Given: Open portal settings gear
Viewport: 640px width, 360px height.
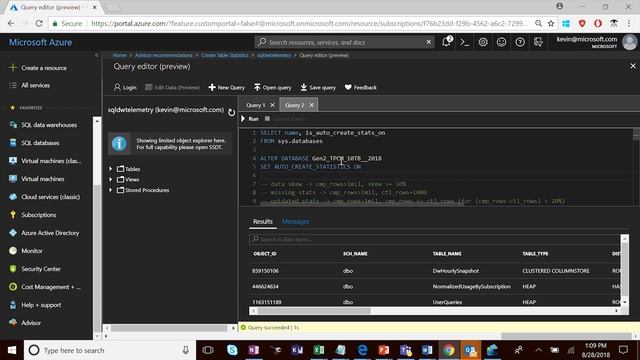Looking at the screenshot, I should pyautogui.click(x=483, y=42).
